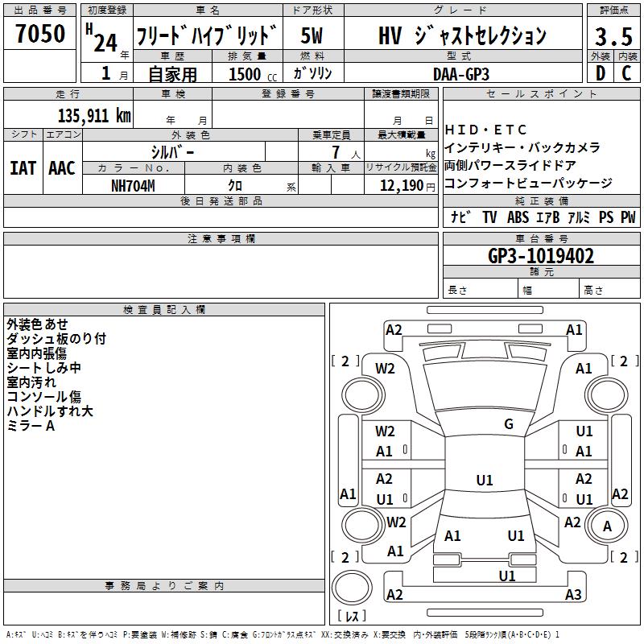Click the 事務局よりご案内 header
Screen dimensions: 644x644
[x=164, y=586]
